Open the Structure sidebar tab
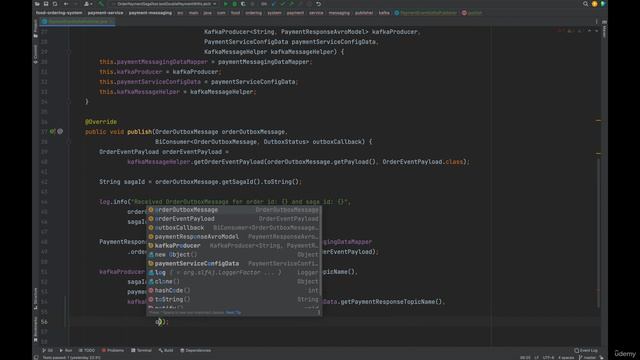 pos(36,299)
